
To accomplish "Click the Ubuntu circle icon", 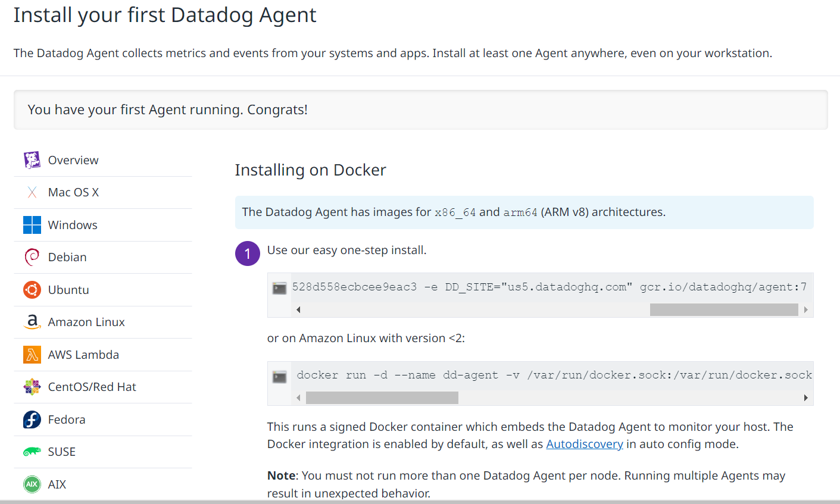I will [x=32, y=290].
